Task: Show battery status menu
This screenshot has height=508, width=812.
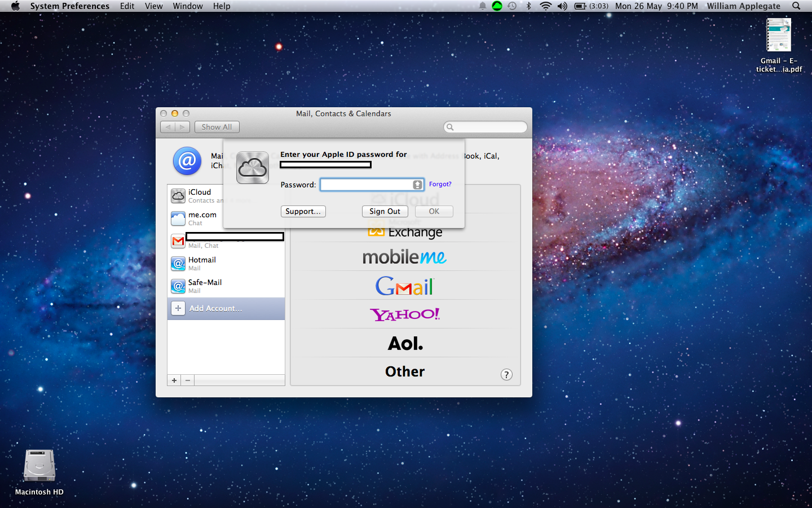Action: point(591,6)
